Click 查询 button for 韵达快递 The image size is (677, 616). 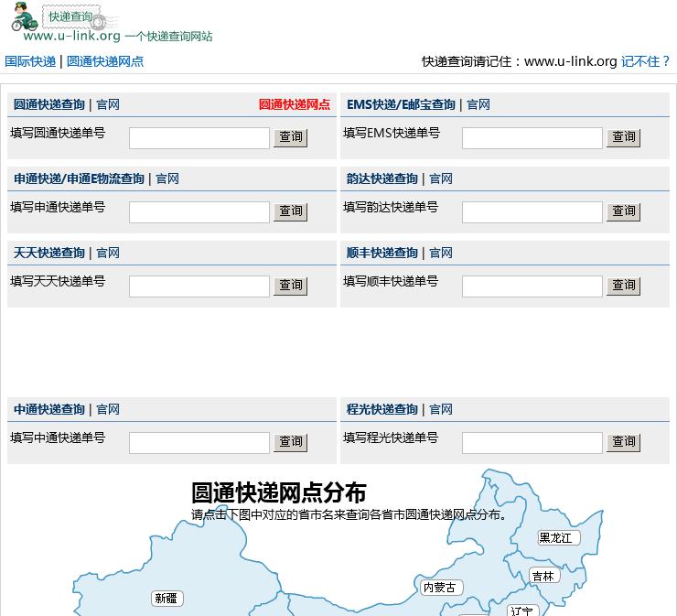[623, 211]
